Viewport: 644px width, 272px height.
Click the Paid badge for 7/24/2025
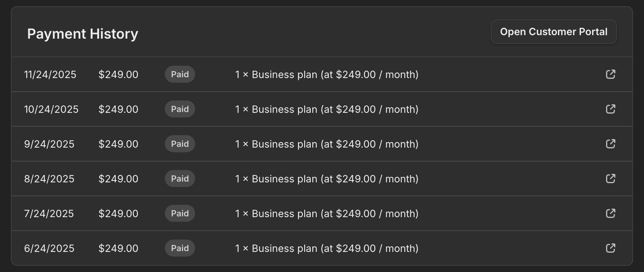click(180, 213)
